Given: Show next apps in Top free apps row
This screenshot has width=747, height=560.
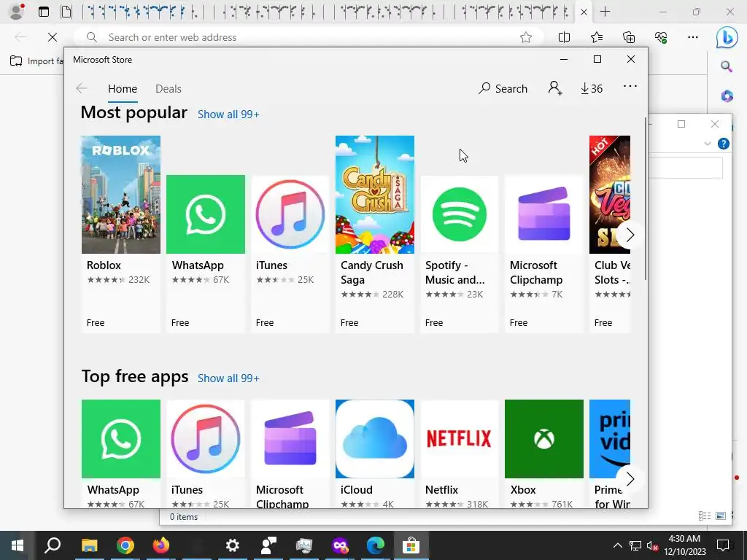Looking at the screenshot, I should 630,478.
